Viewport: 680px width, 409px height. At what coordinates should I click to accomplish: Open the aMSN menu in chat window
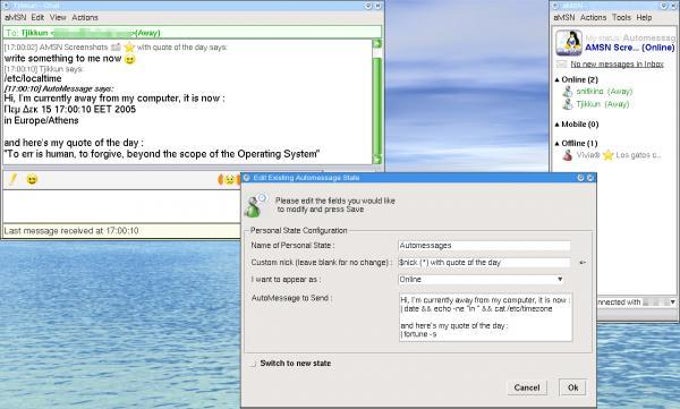15,17
